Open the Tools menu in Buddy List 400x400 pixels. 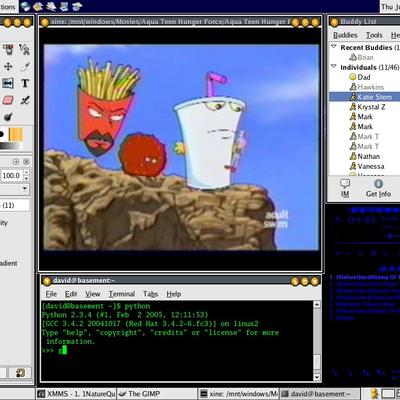[374, 35]
